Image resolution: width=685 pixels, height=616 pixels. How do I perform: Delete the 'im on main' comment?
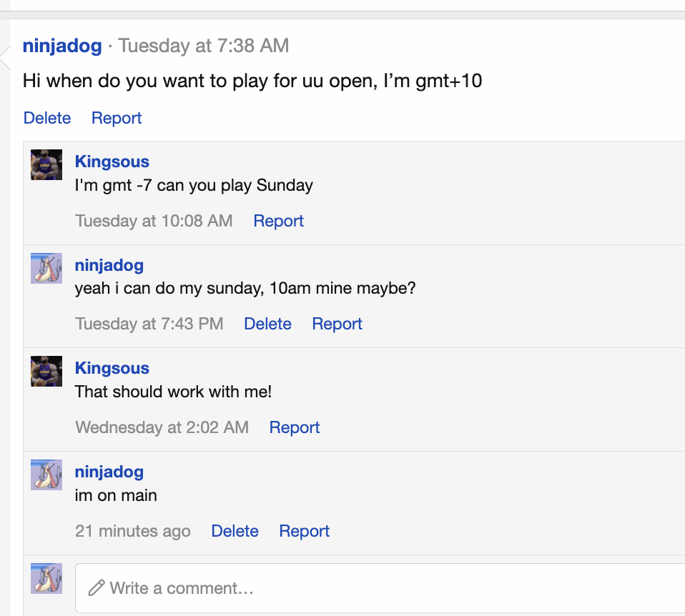click(x=235, y=531)
